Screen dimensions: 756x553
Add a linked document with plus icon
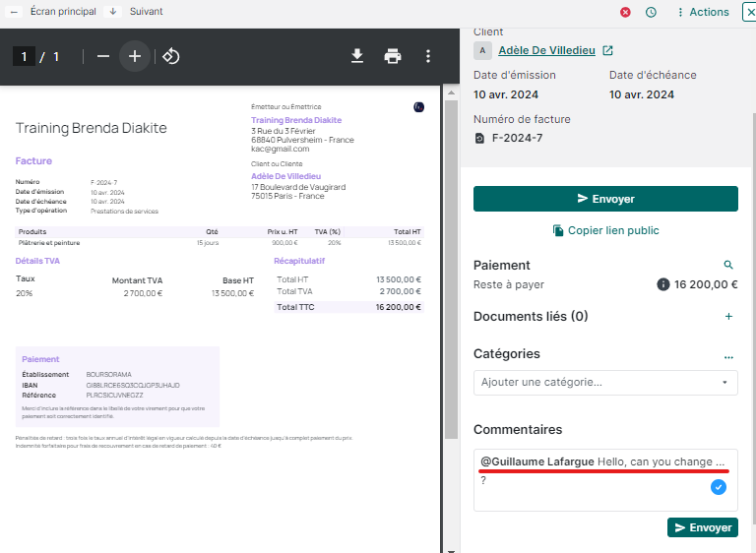728,317
